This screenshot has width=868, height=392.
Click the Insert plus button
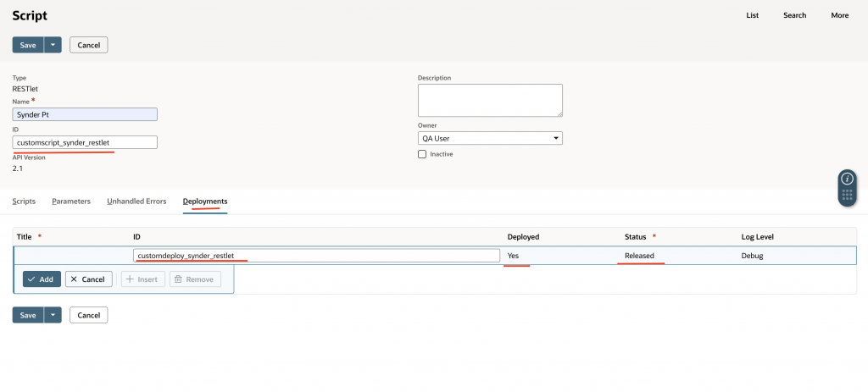pos(142,279)
